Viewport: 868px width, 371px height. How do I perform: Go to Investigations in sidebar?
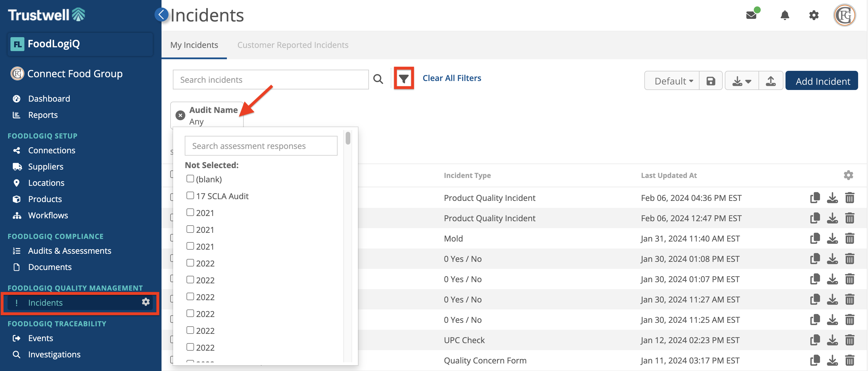[54, 354]
